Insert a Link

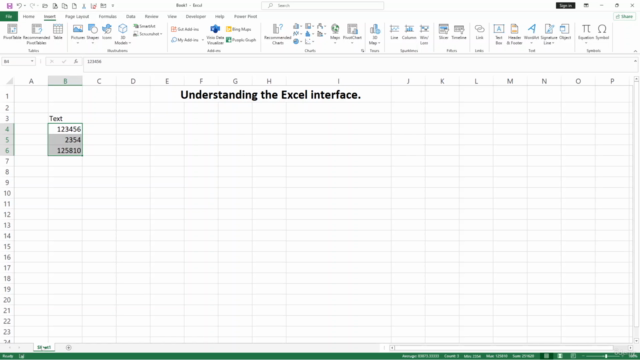(x=480, y=32)
